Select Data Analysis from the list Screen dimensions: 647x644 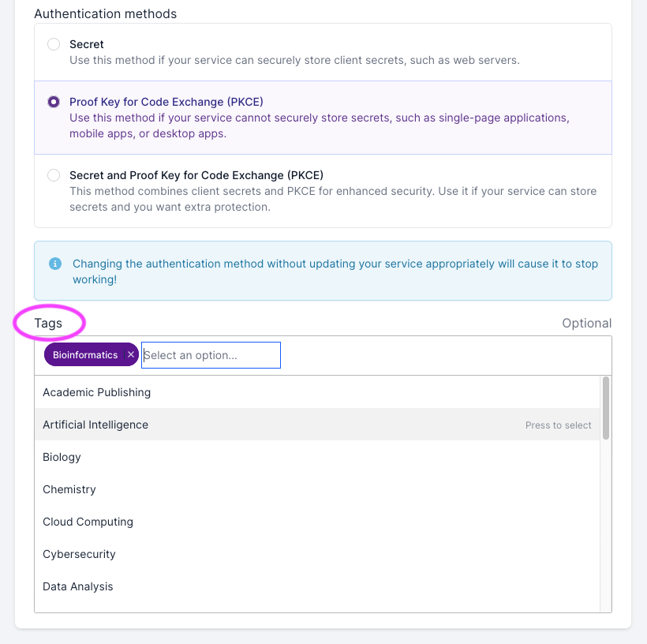click(77, 586)
